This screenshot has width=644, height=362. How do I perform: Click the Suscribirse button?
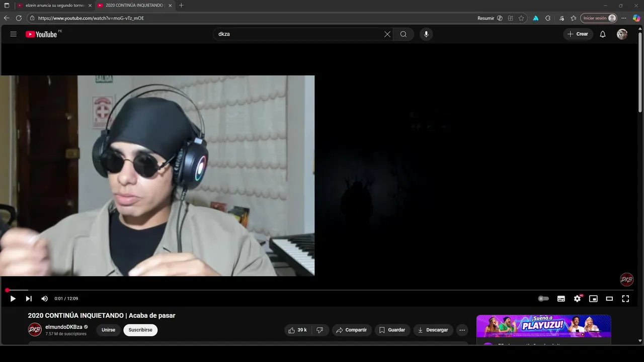point(140,330)
